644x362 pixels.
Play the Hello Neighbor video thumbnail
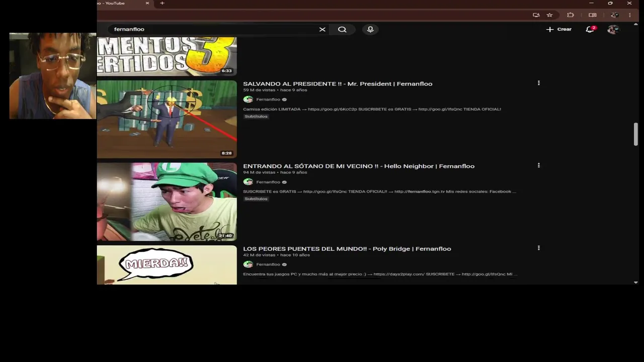[x=167, y=202]
